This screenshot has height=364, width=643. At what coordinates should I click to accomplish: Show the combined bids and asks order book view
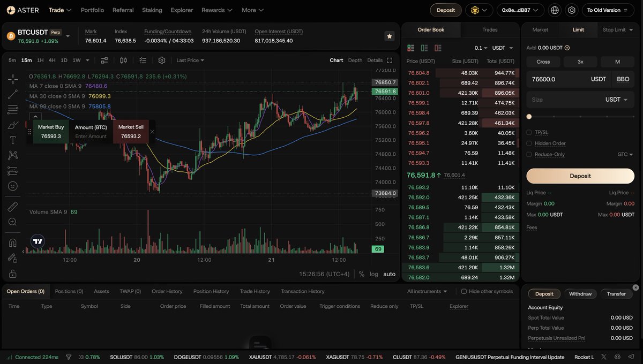[411, 48]
